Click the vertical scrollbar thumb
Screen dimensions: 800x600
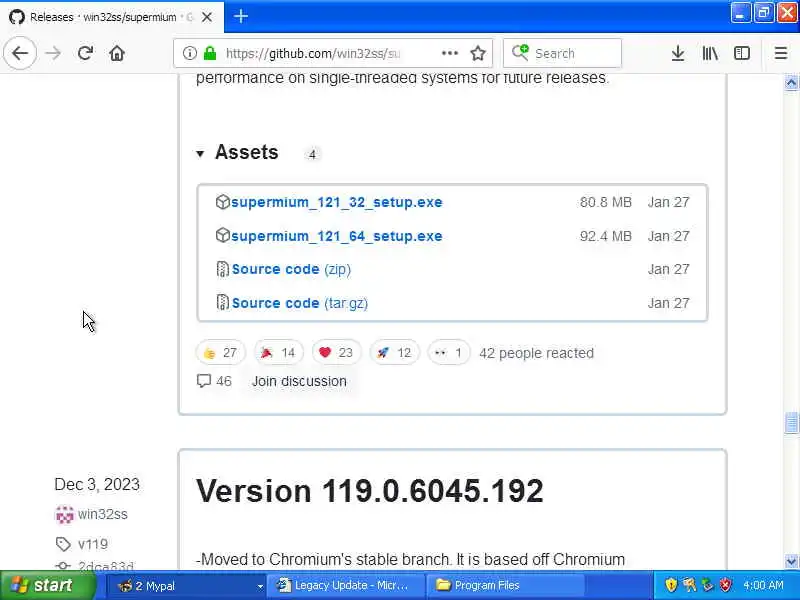pyautogui.click(x=791, y=422)
